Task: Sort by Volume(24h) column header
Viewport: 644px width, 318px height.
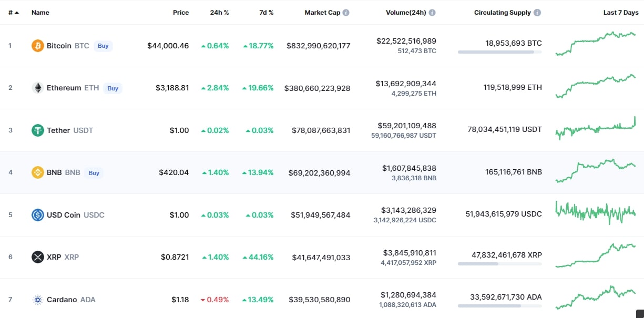Action: [406, 13]
